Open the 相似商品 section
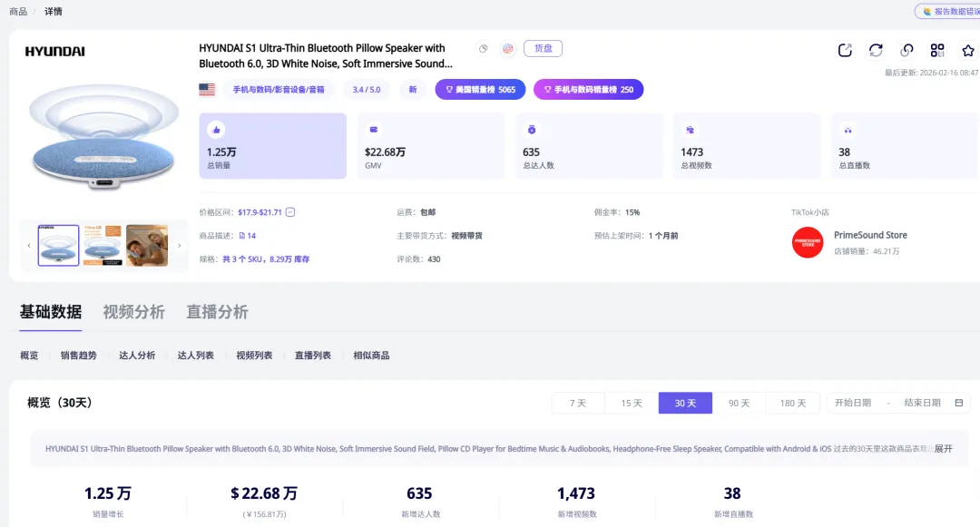This screenshot has width=980, height=527. tap(371, 356)
